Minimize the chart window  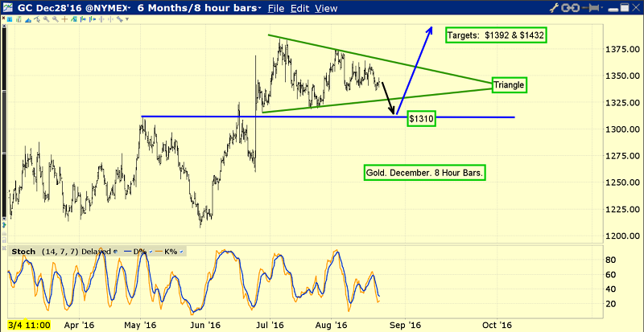tap(613, 10)
